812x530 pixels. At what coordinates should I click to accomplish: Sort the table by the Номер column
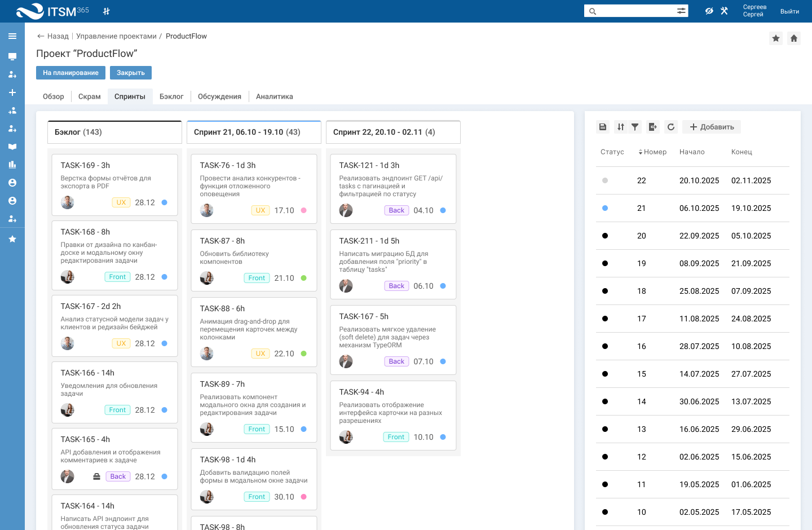[x=654, y=152]
